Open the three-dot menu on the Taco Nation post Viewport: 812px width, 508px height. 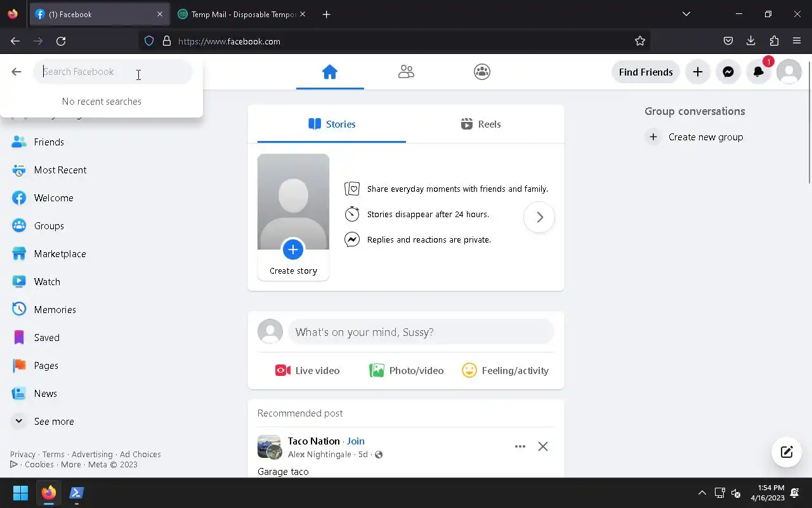[520, 446]
